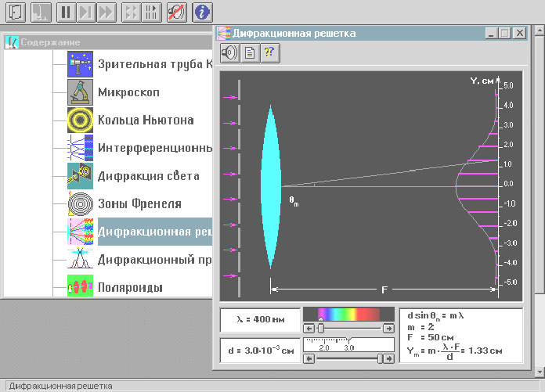Viewport: 545px width, 392px height.
Task: Maximize the Дифракционная решетка window
Action: [x=505, y=34]
